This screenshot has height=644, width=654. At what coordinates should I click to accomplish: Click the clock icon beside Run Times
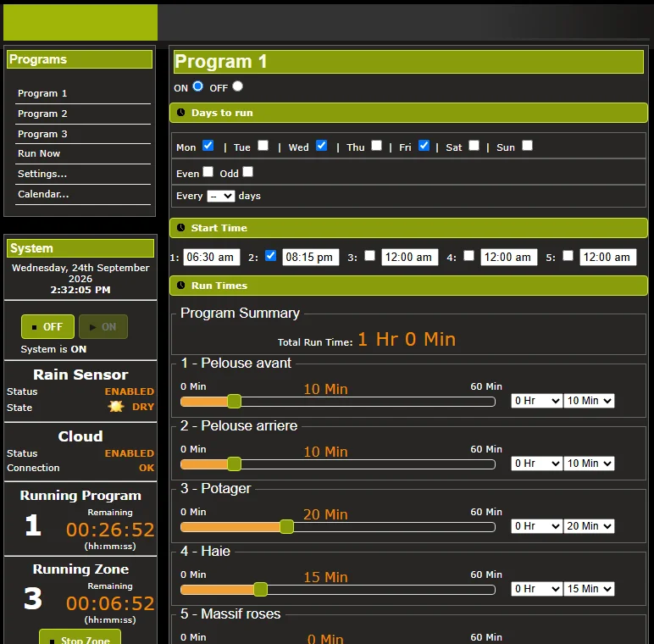click(180, 286)
